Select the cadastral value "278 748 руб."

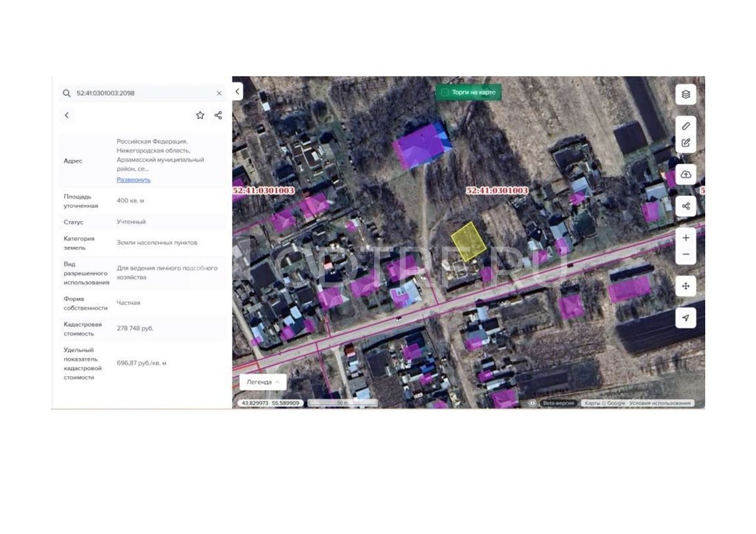click(x=135, y=328)
